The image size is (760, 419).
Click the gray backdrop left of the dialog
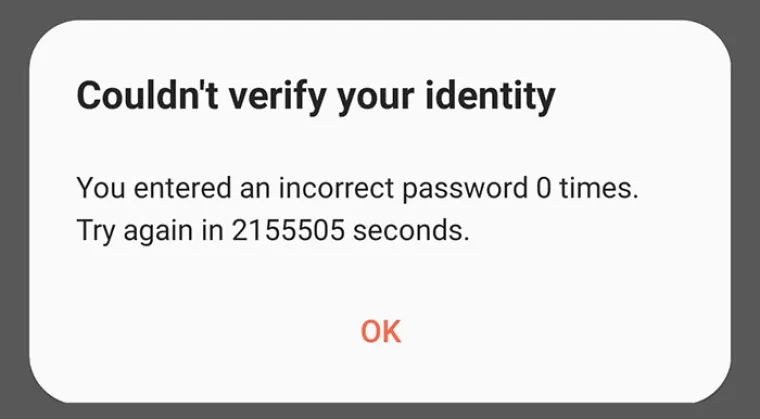[x=14, y=210]
